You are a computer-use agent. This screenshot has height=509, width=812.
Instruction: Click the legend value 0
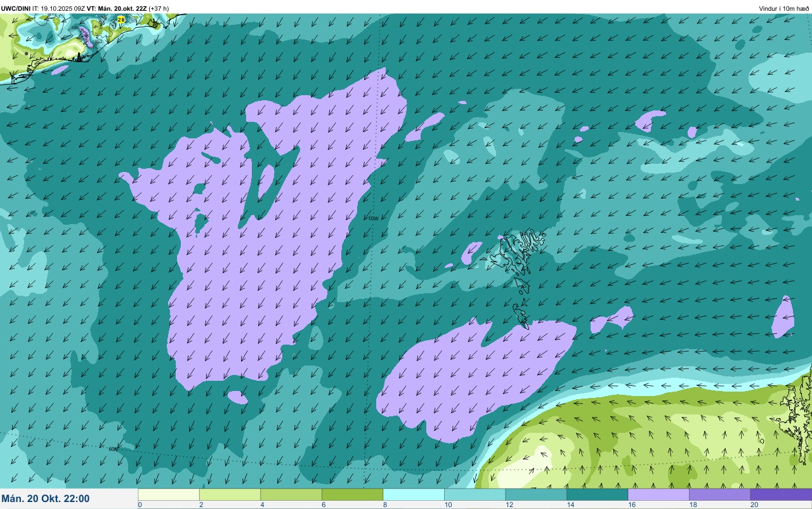140,505
